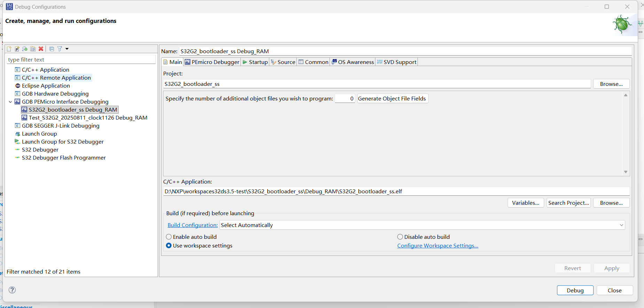Click Browse button next to Project field
The width and height of the screenshot is (644, 308).
611,84
